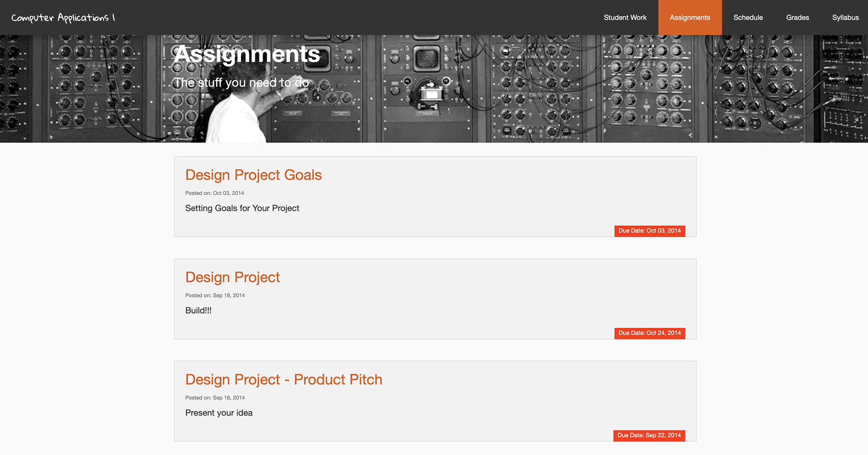Click the 'Build!!!' description text
The width and height of the screenshot is (868, 455).
tap(198, 310)
